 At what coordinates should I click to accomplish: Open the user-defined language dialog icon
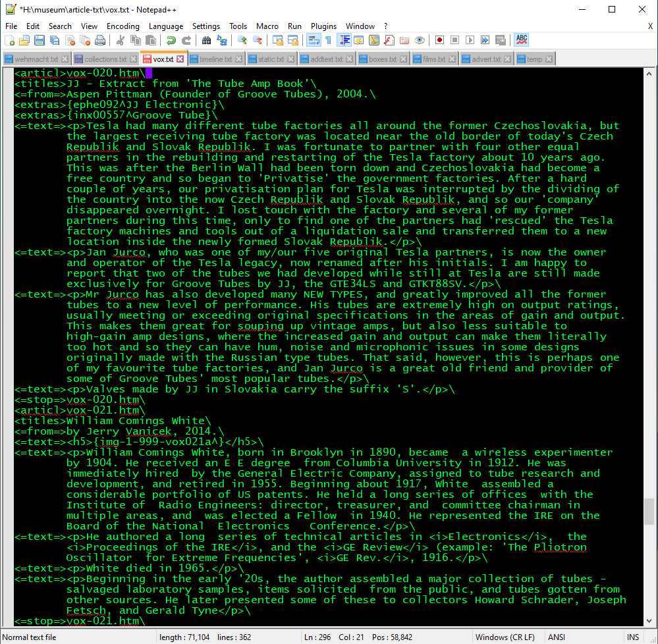click(x=359, y=40)
